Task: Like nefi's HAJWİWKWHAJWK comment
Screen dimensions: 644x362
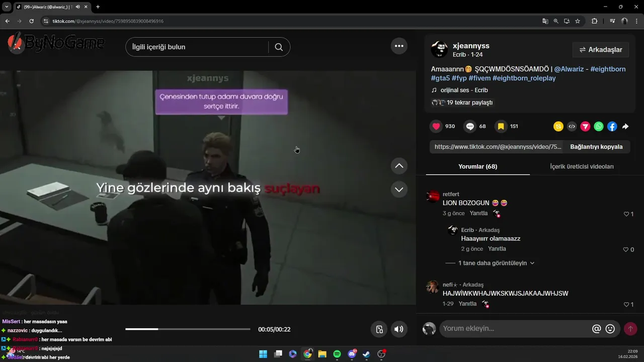Action: 626,305
